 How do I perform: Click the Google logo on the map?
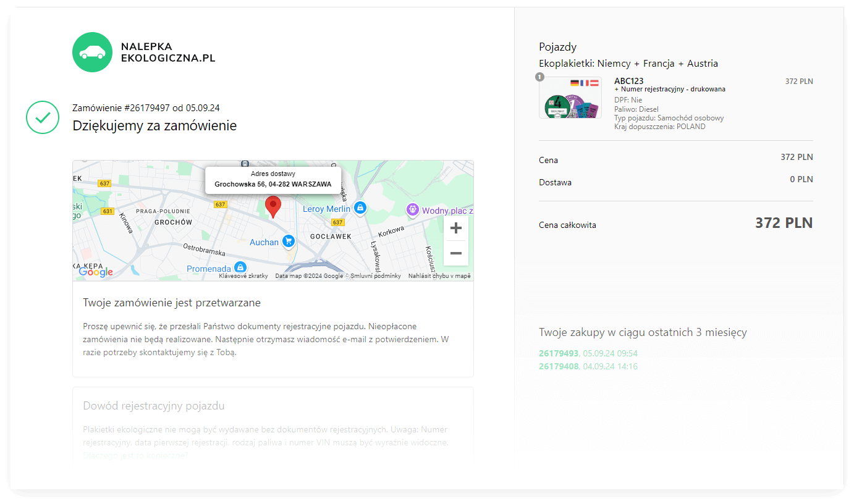96,272
